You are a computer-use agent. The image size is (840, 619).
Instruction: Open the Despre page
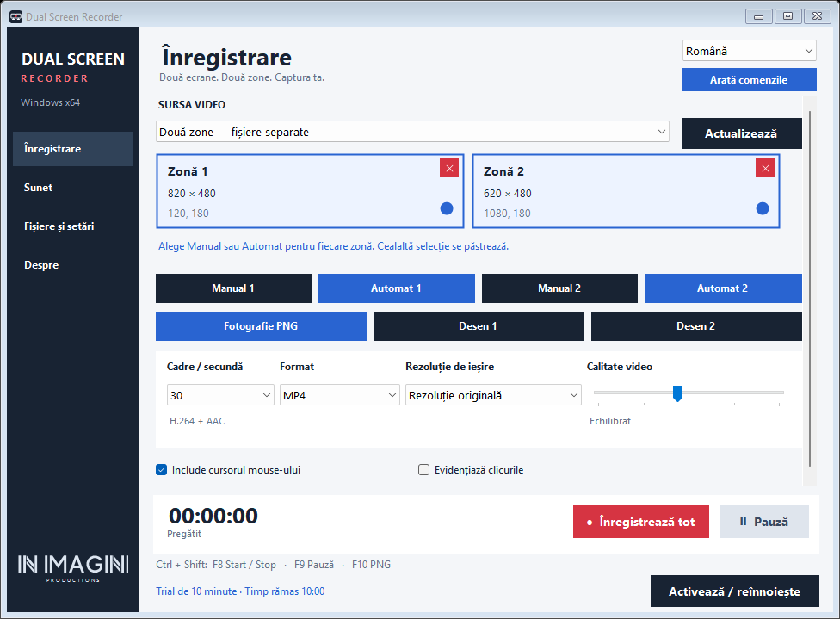(73, 265)
